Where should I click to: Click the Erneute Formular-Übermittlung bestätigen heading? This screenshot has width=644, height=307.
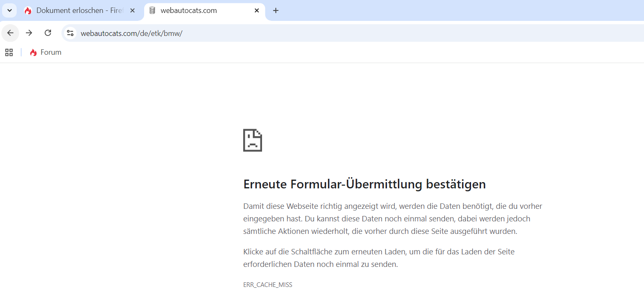click(x=364, y=184)
